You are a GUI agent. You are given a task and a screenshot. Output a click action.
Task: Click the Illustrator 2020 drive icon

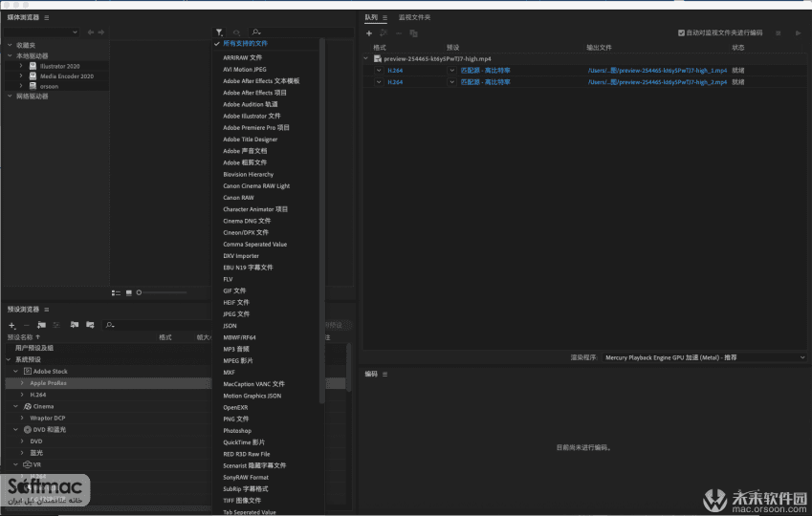point(33,66)
